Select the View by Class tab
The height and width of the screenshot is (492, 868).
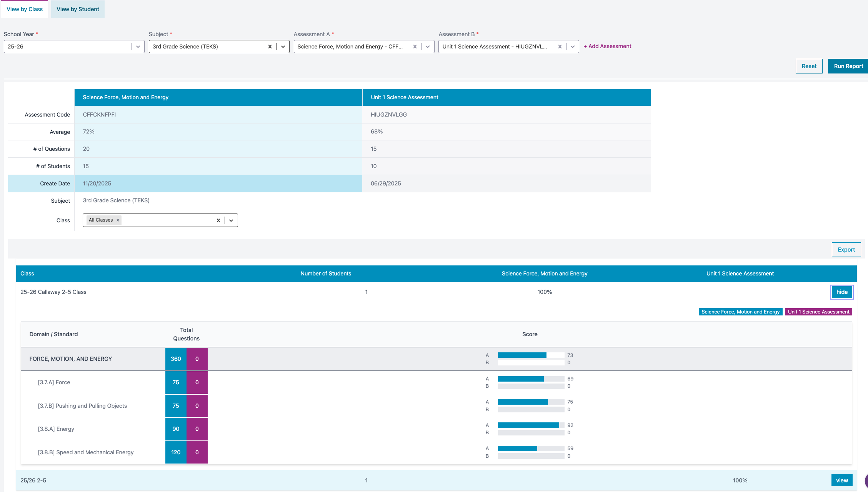(x=25, y=9)
